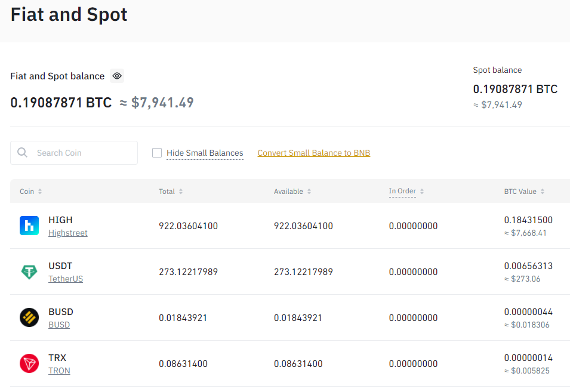
Task: Click the TRX Tron logo
Action: [x=29, y=363]
